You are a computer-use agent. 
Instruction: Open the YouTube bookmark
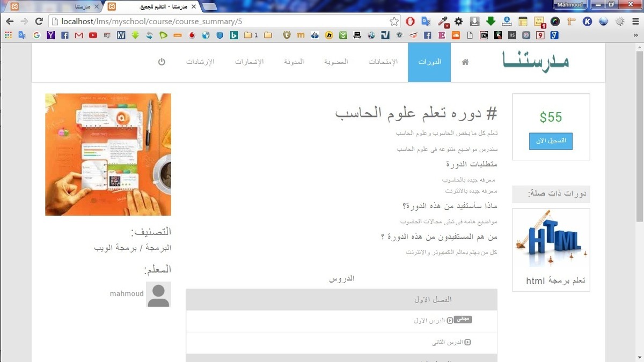93,35
